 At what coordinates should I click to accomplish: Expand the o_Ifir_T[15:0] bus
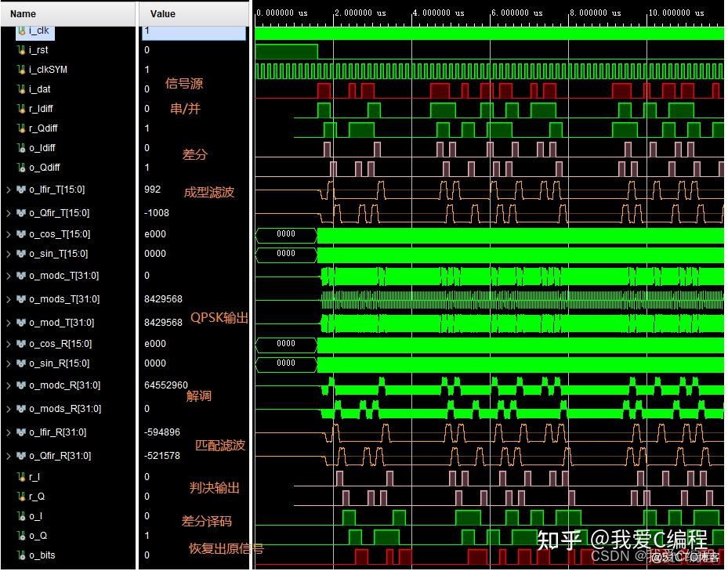click(9, 190)
